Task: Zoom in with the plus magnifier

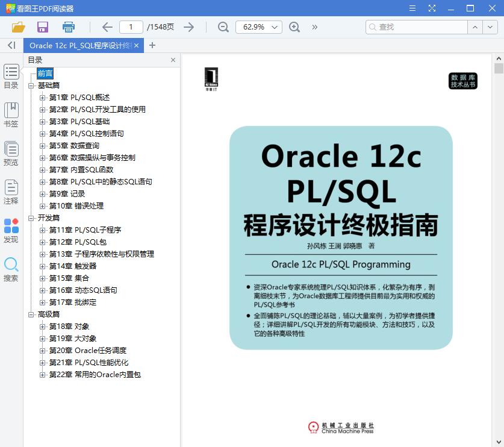Action: coord(294,27)
